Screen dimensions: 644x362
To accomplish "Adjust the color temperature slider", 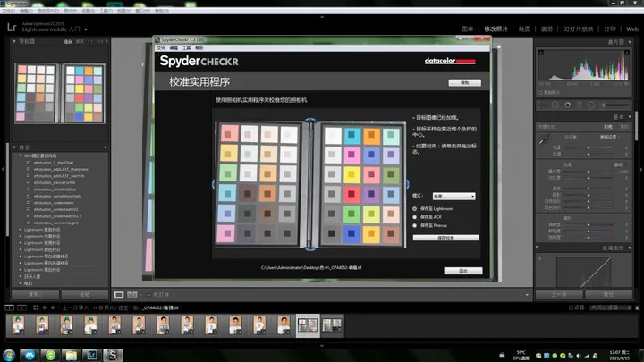I will coord(589,147).
